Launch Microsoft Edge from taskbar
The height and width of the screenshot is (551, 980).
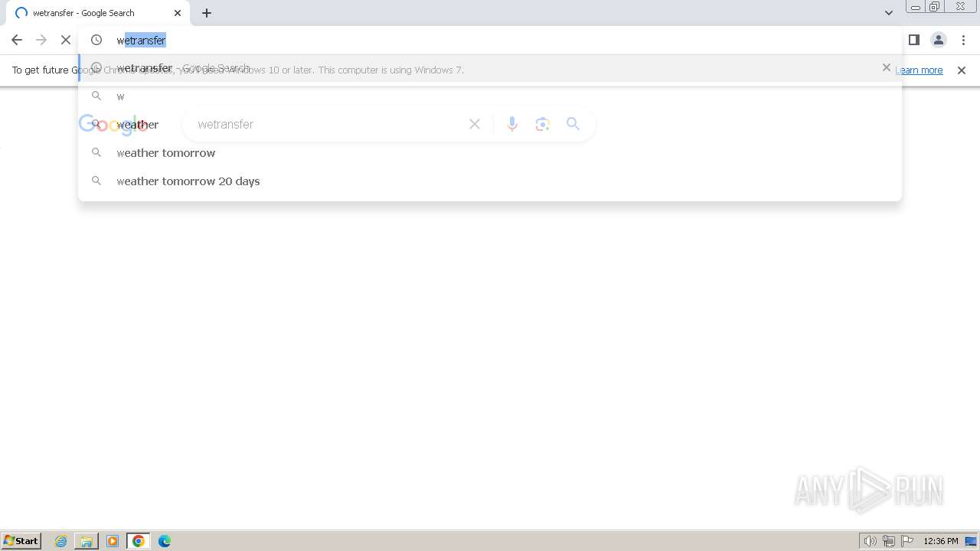165,541
